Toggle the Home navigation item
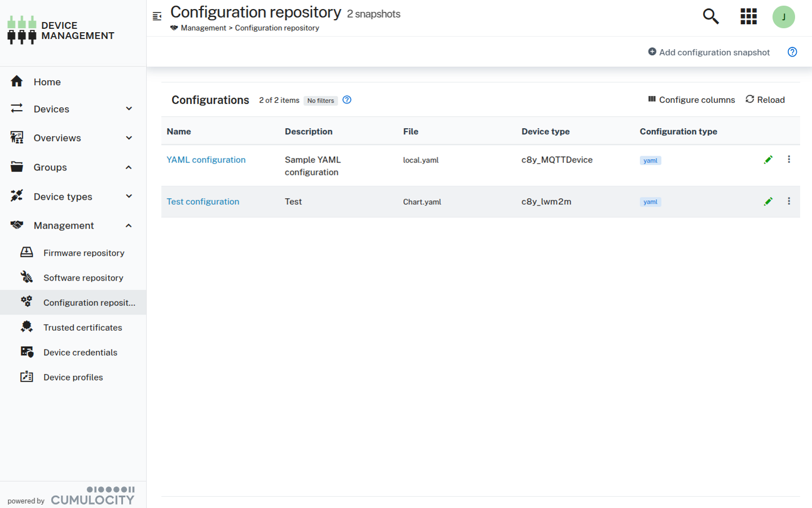 coord(47,81)
